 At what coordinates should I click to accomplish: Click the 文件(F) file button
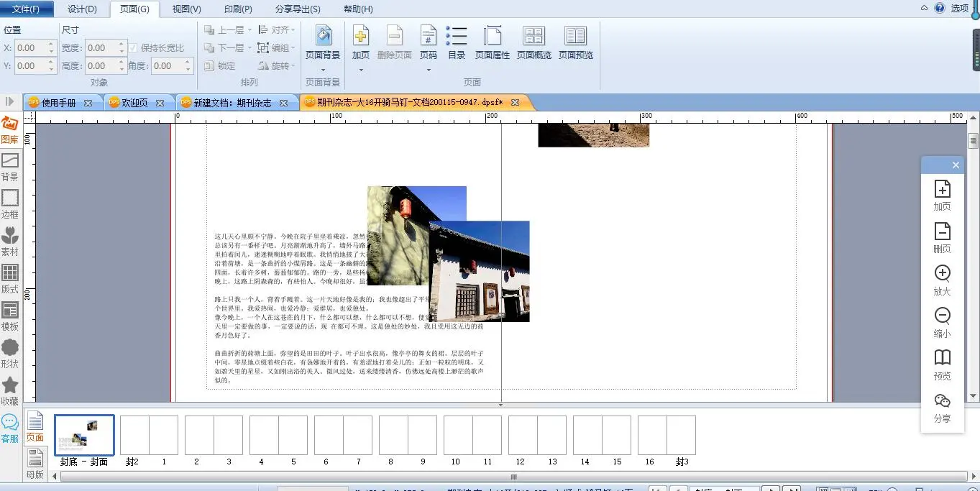(x=26, y=9)
